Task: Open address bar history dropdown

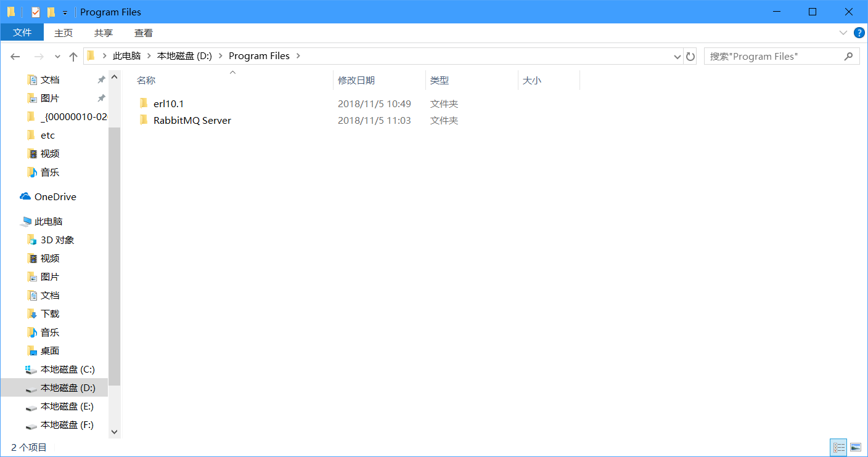Action: click(678, 56)
